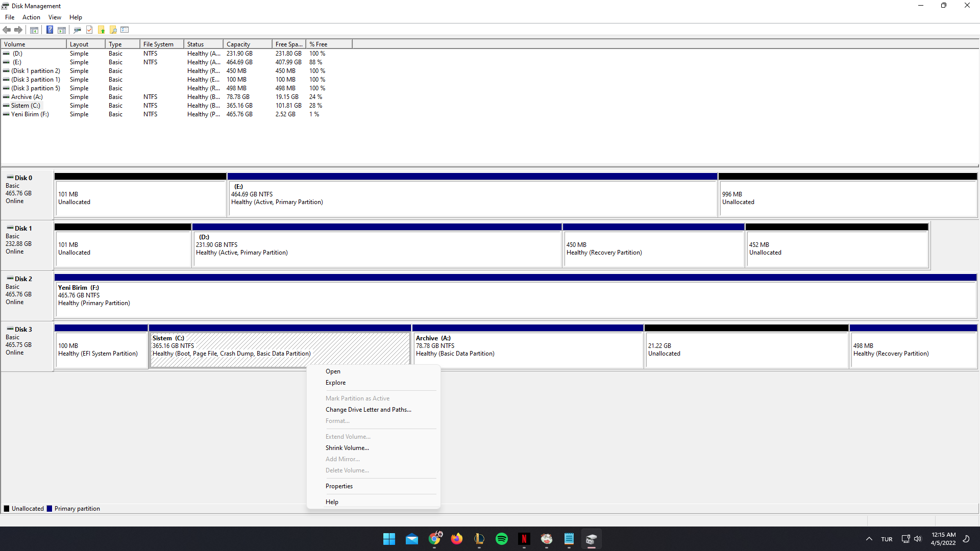Select Change Drive Letter and Paths option

point(368,410)
